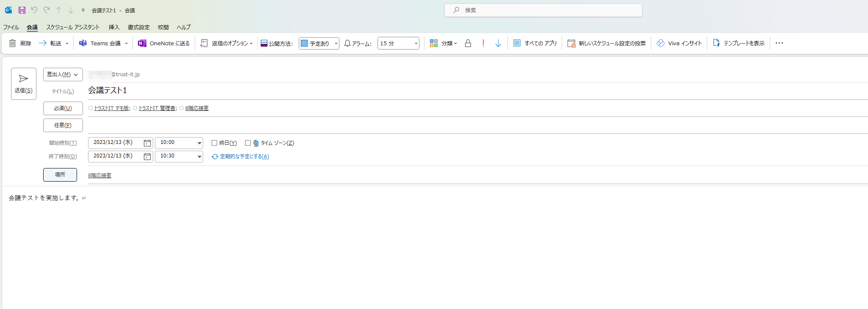Screen dimensions: 868x309
Task: Open Viva インサイト
Action: [x=679, y=43]
